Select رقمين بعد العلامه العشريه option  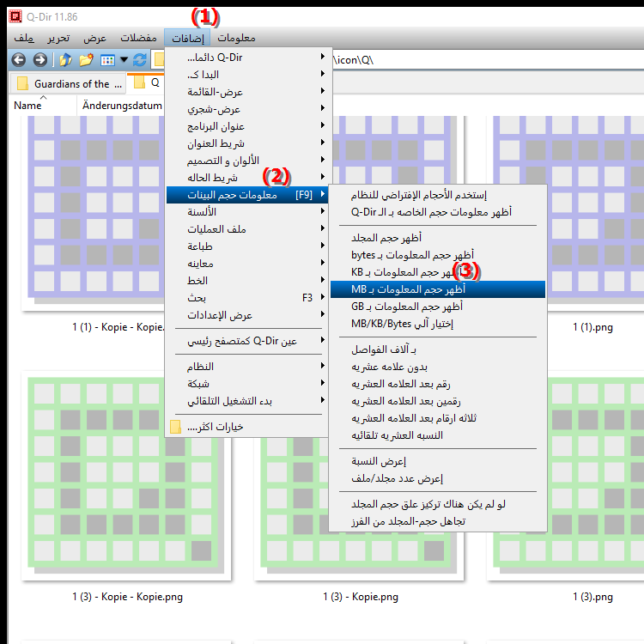438,401
